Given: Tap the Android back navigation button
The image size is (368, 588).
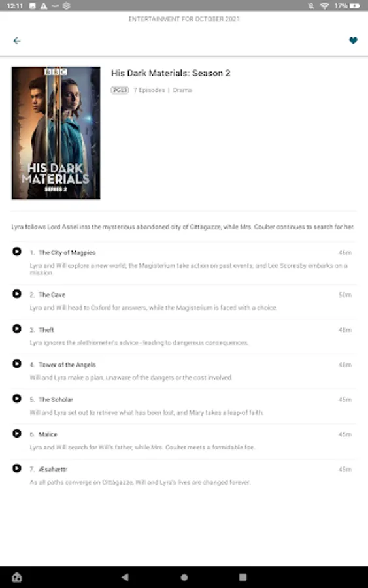Looking at the screenshot, I should coord(125,577).
